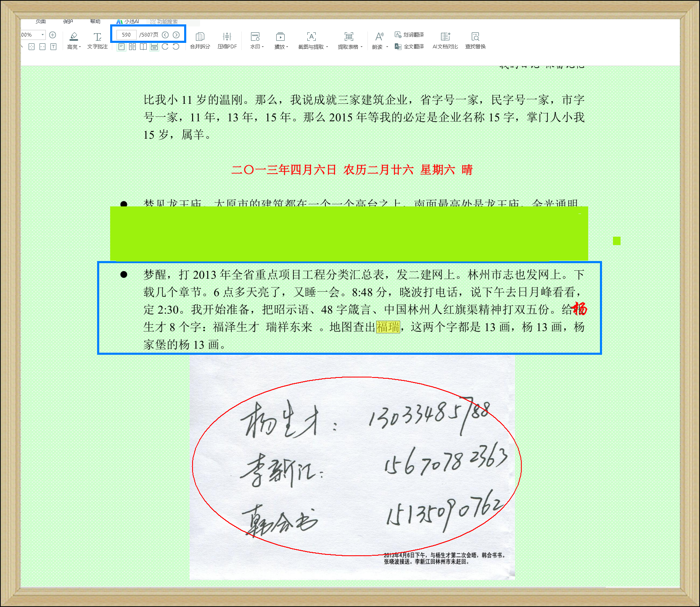Viewport: 700px width, 607px height.
Task: Rotate the page clockwise
Action: [165, 47]
